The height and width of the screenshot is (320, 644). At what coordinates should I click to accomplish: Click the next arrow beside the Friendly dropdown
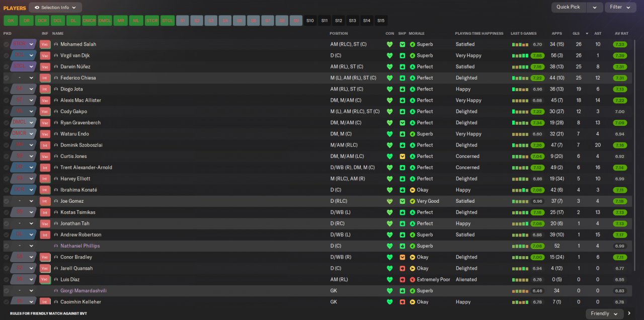[629, 313]
